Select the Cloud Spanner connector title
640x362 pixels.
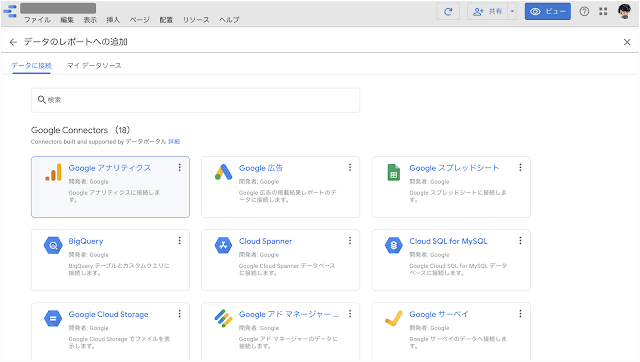[x=265, y=241]
